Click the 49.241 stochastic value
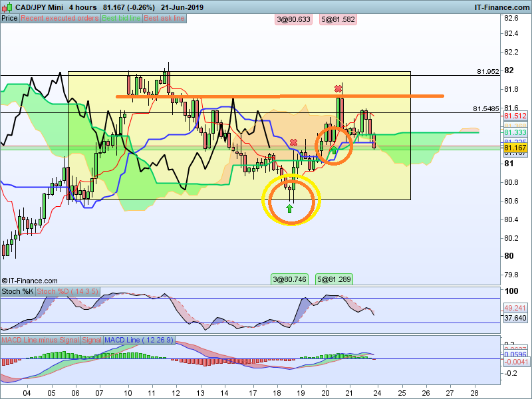The image size is (532, 399). 515,308
